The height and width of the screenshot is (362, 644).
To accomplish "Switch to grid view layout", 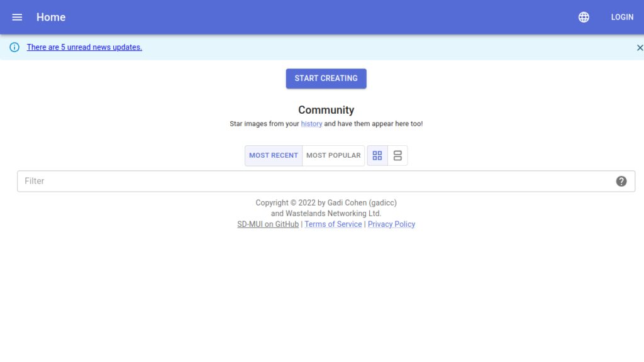I will [x=377, y=156].
